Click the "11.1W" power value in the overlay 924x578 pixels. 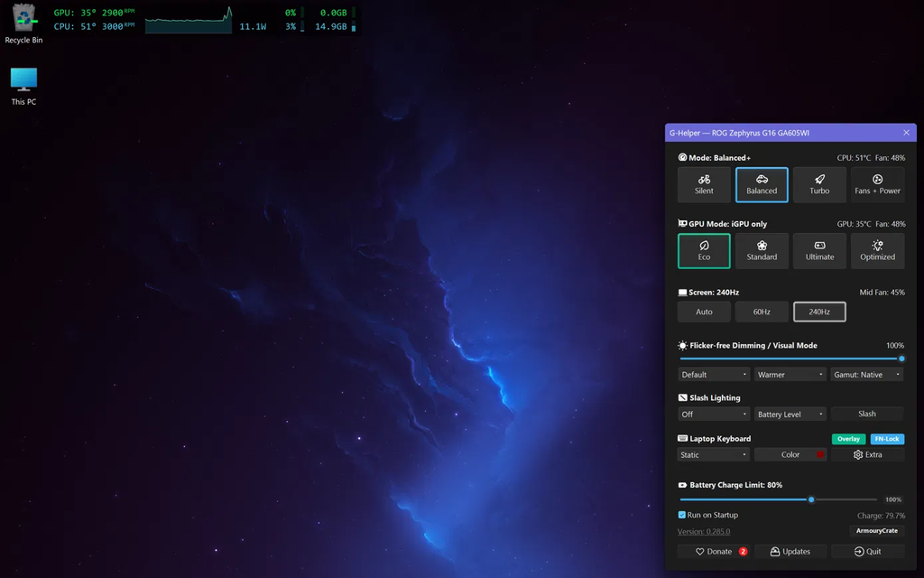pyautogui.click(x=253, y=26)
